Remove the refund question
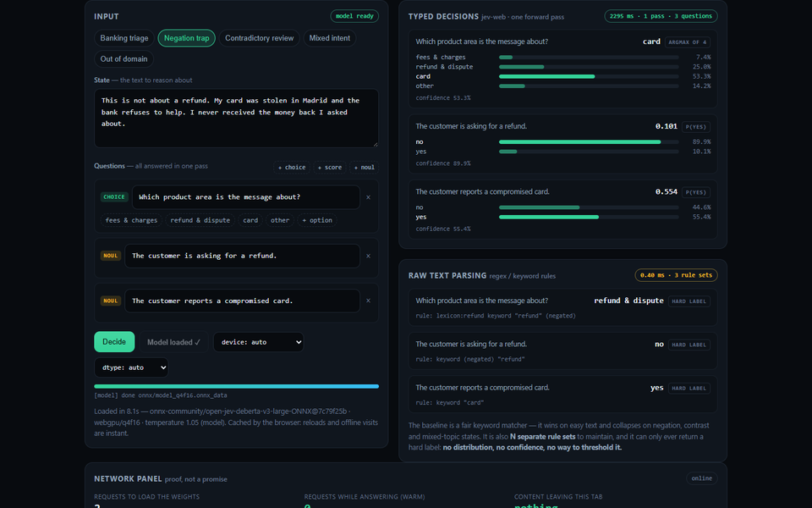Image resolution: width=812 pixels, height=508 pixels. 368,256
